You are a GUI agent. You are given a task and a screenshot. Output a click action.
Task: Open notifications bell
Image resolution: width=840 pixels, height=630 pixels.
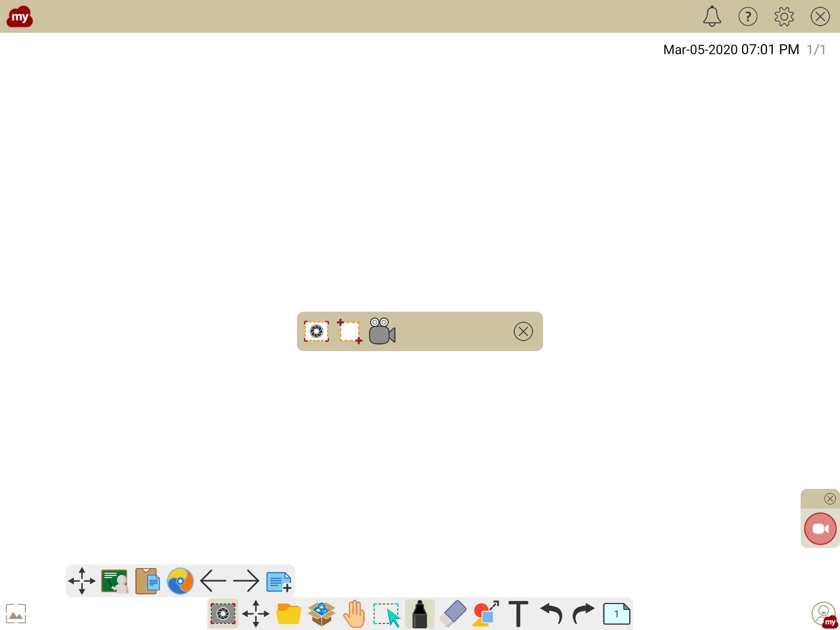coord(712,16)
